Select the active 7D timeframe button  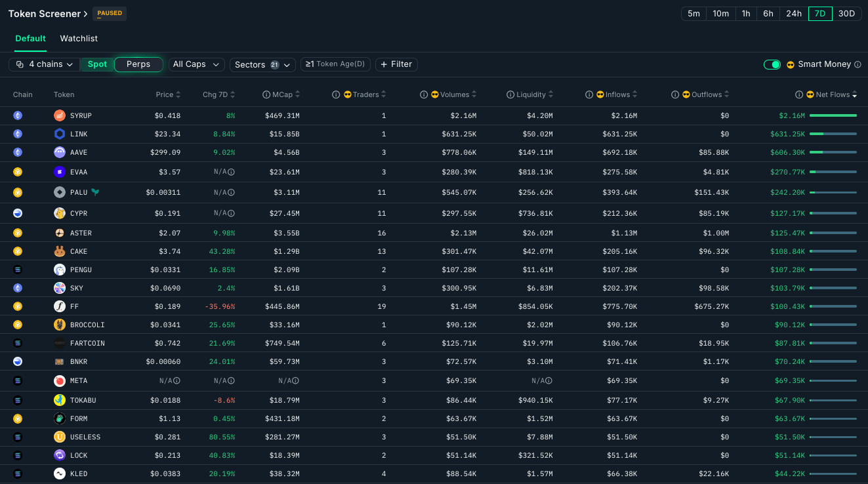pyautogui.click(x=820, y=13)
